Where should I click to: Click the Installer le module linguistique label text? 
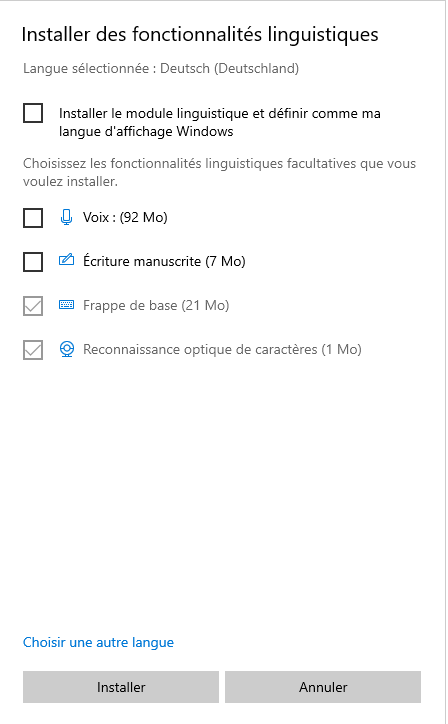pyautogui.click(x=220, y=122)
